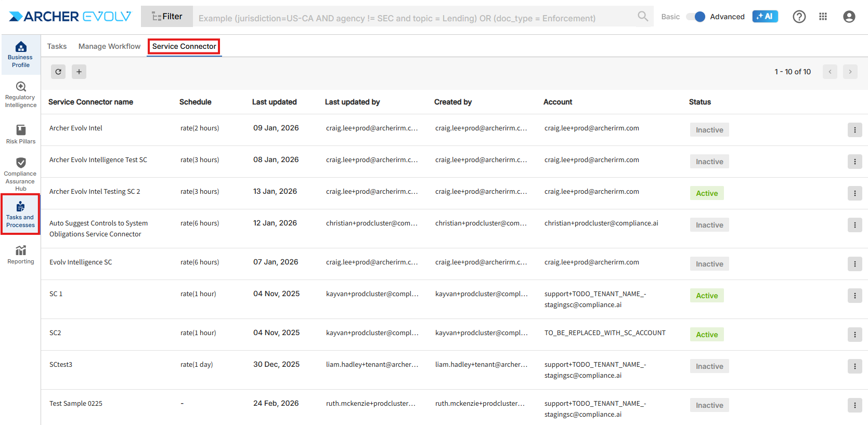
Task: Toggle the Basic/Advanced search switch
Action: (695, 17)
